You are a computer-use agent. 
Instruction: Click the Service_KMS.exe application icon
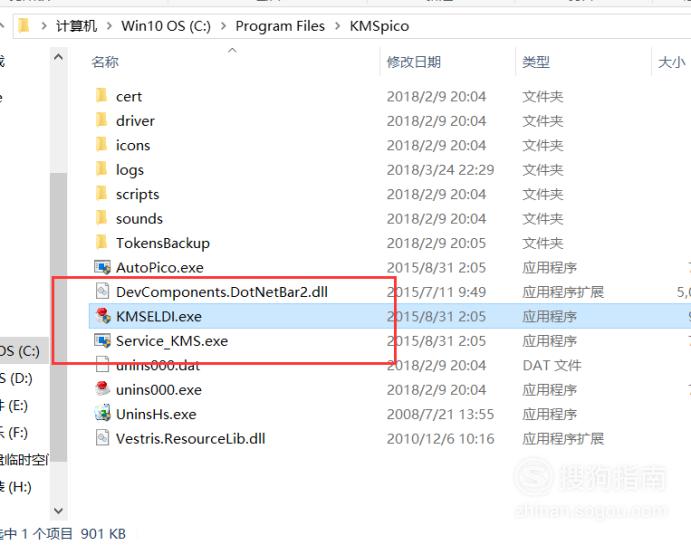pos(102,341)
